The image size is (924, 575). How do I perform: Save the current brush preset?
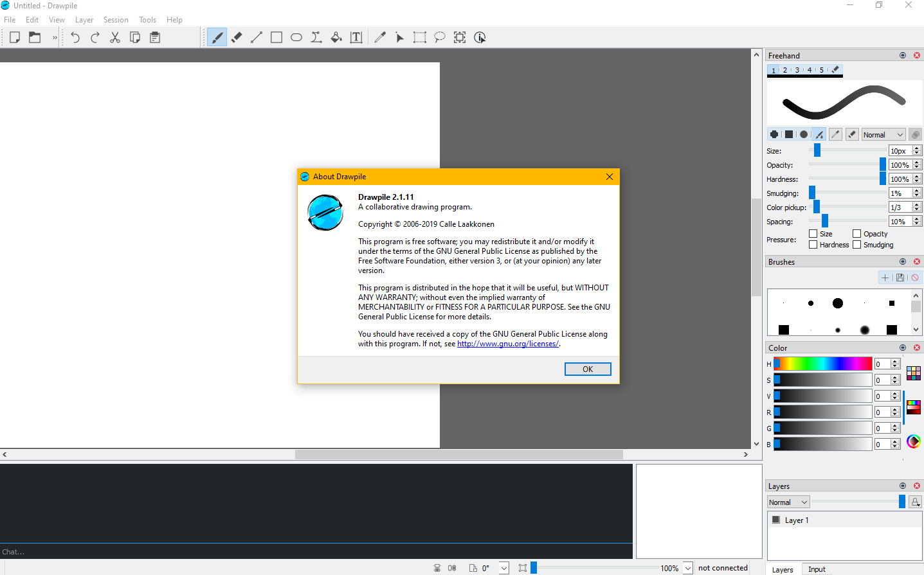900,278
